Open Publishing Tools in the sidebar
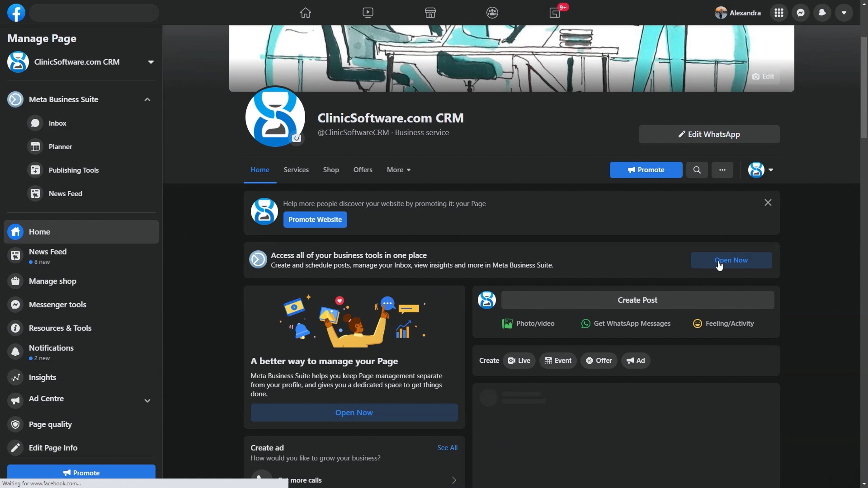The width and height of the screenshot is (868, 488). coord(74,170)
